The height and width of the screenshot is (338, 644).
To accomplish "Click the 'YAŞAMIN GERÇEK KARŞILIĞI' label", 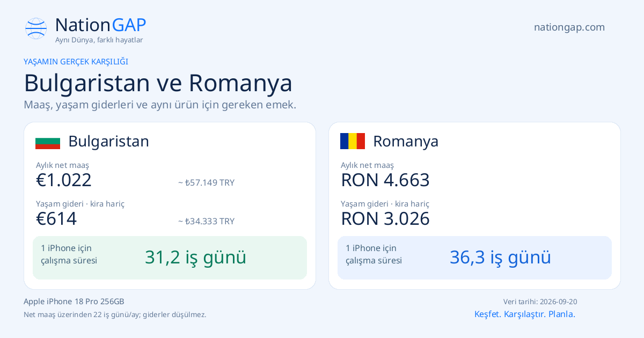I will [76, 62].
